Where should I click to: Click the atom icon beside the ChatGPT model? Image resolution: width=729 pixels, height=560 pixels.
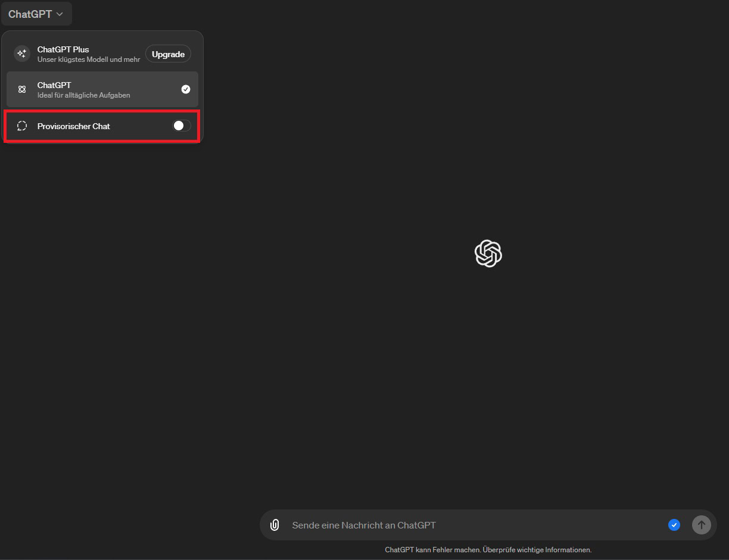tap(22, 89)
